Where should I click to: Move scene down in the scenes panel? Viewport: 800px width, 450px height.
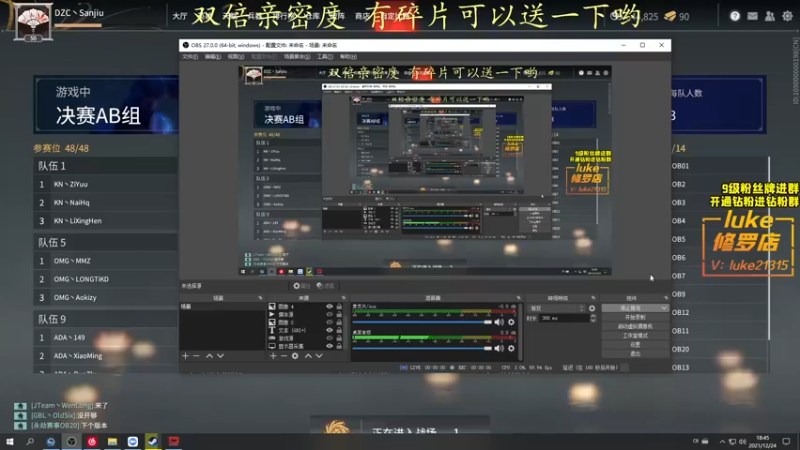point(220,356)
